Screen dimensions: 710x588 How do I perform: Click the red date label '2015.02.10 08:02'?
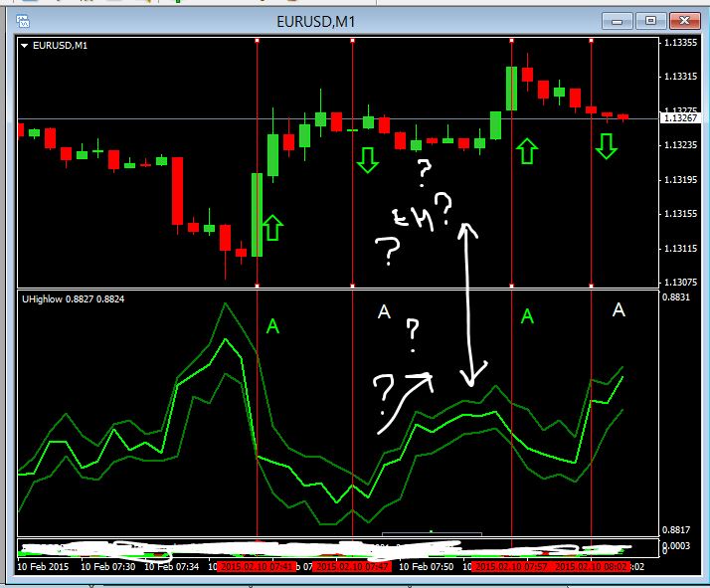pos(591,567)
